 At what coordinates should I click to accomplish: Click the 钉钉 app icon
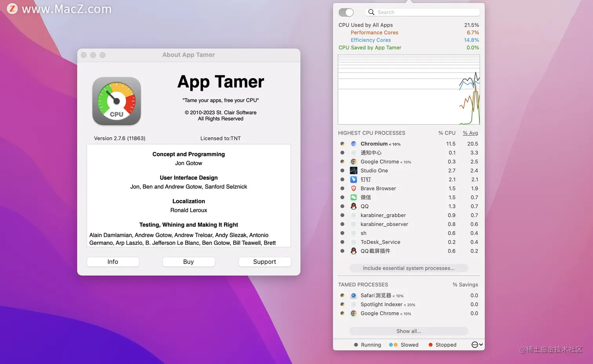click(x=353, y=180)
